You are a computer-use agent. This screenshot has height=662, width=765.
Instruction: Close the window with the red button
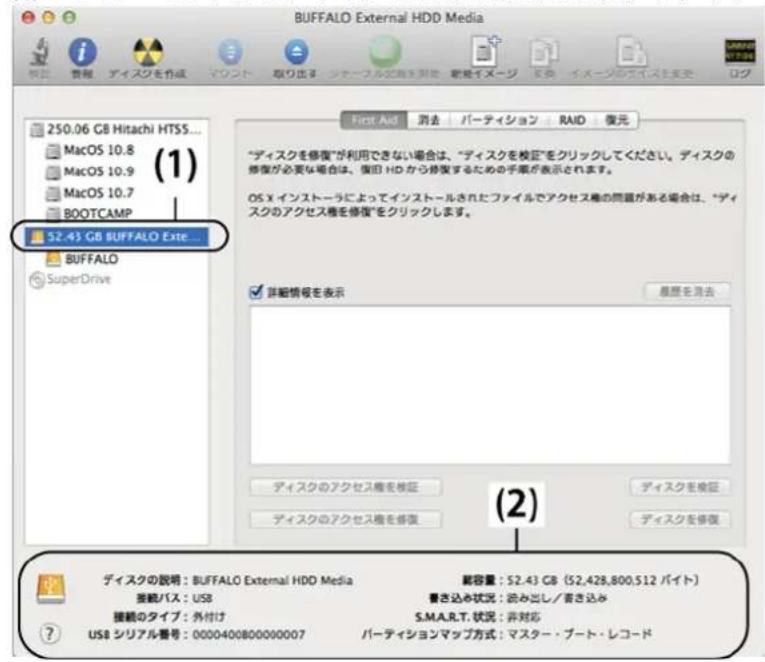click(28, 18)
